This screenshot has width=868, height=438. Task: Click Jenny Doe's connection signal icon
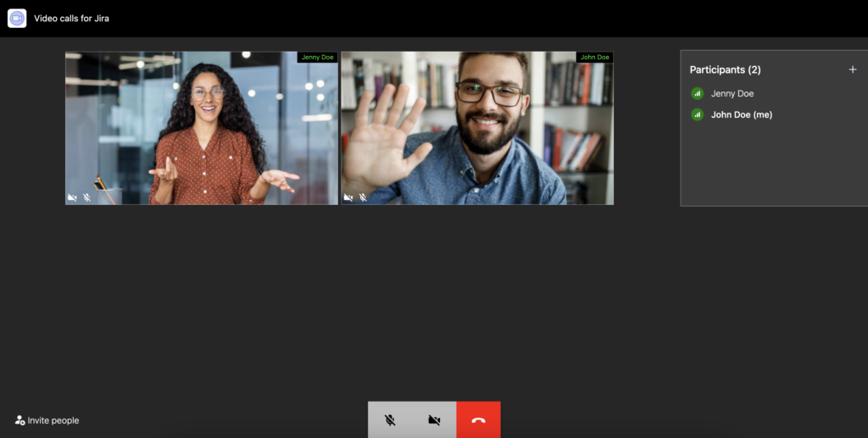(697, 93)
